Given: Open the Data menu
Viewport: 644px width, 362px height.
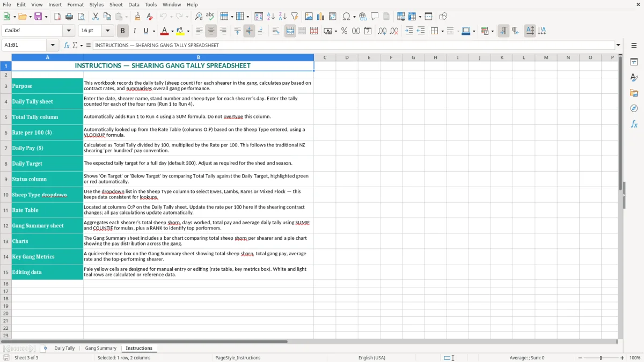Looking at the screenshot, I should click(134, 4).
